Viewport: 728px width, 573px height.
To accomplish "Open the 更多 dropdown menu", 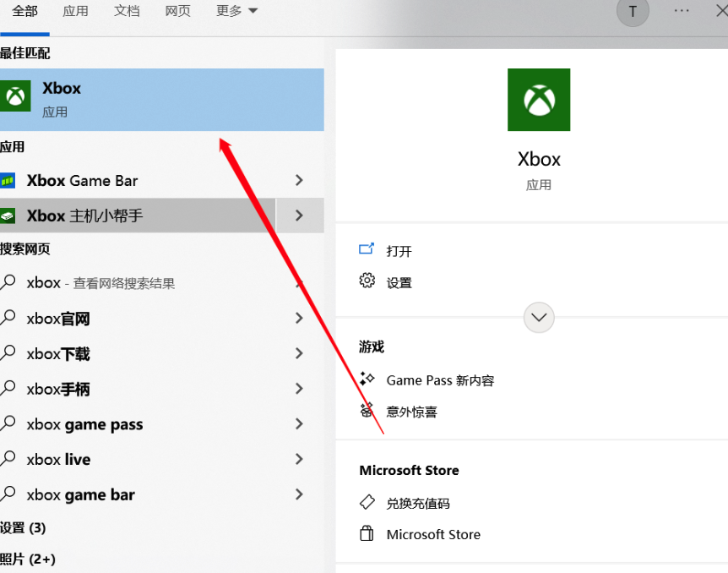I will click(x=236, y=11).
